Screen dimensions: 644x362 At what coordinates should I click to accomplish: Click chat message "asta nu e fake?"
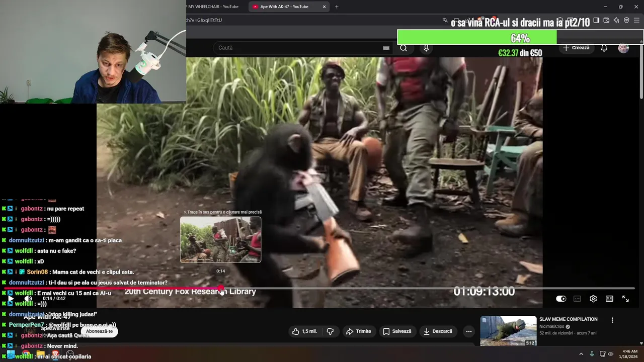point(56,251)
